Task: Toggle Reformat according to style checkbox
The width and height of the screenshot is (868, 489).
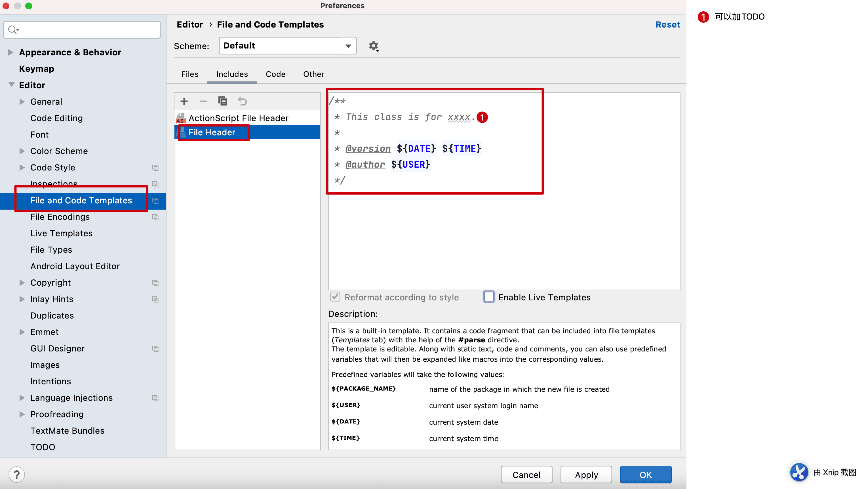Action: coord(335,297)
